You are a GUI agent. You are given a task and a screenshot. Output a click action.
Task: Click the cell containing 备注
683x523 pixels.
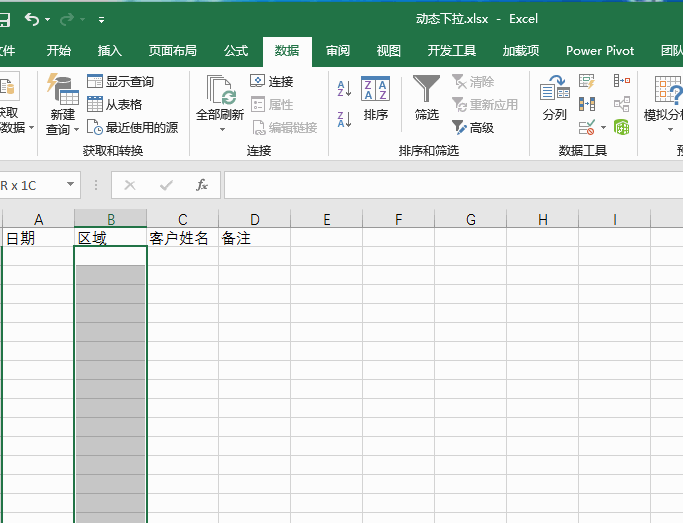coord(255,238)
